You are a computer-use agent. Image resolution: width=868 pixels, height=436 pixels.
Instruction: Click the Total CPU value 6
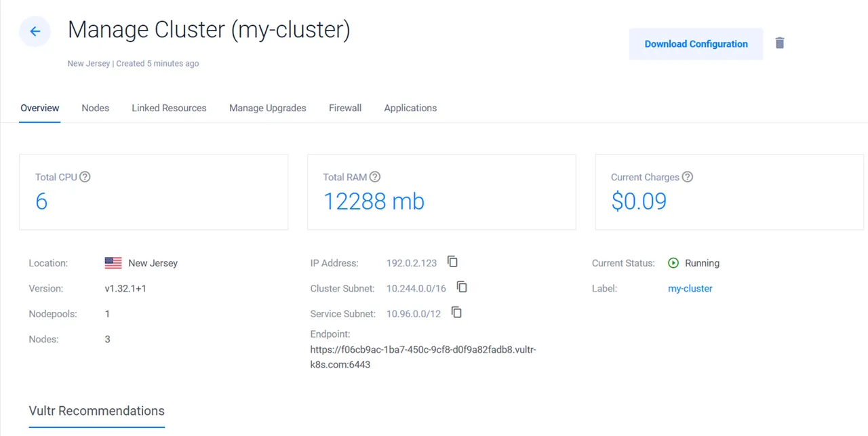[x=41, y=201]
